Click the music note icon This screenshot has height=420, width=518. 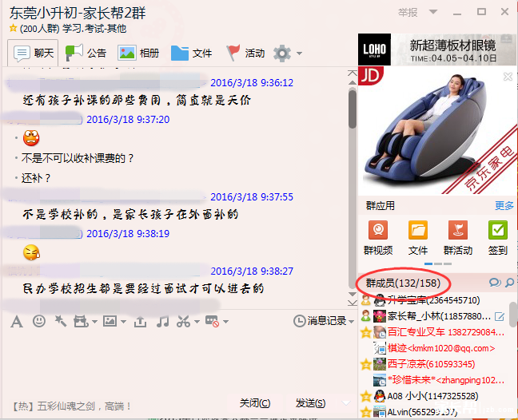(x=162, y=321)
